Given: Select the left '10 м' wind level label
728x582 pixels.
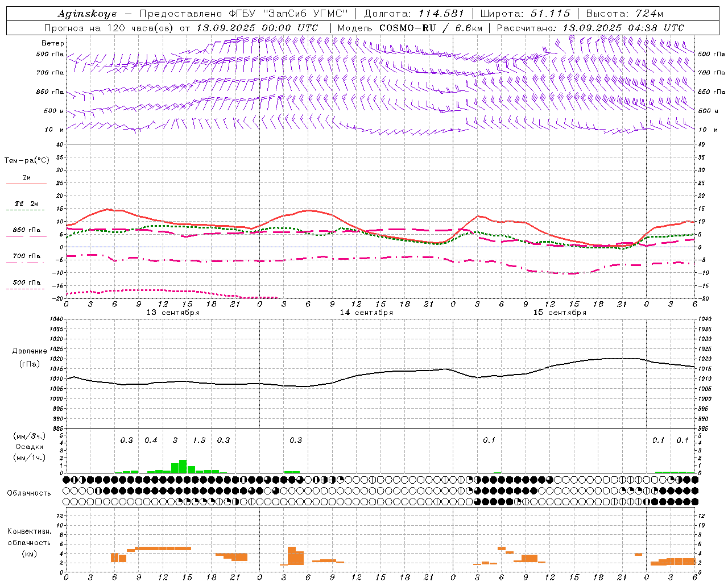Looking at the screenshot, I should 55,130.
